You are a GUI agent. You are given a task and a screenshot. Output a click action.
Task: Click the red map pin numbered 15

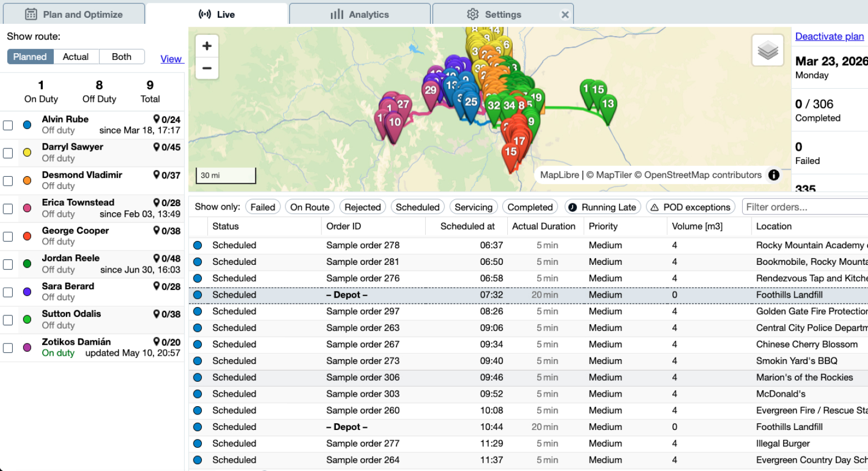pyautogui.click(x=510, y=152)
